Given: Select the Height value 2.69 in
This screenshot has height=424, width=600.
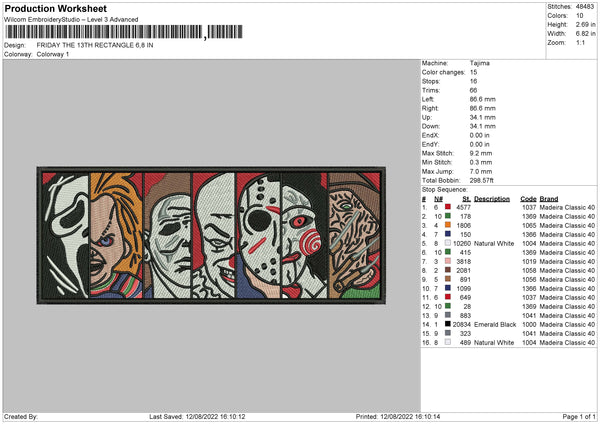Looking at the screenshot, I should (585, 24).
